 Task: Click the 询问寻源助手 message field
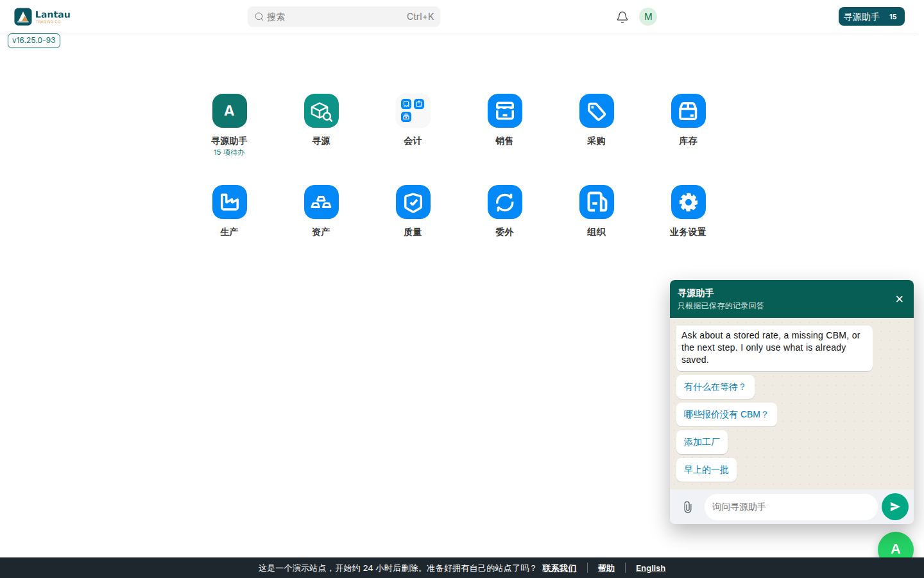click(791, 507)
